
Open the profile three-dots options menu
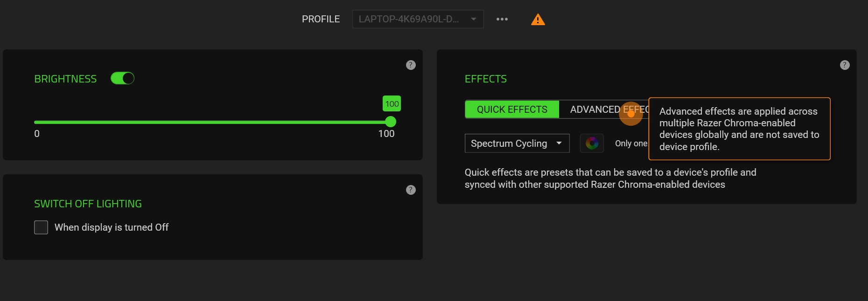pyautogui.click(x=502, y=19)
